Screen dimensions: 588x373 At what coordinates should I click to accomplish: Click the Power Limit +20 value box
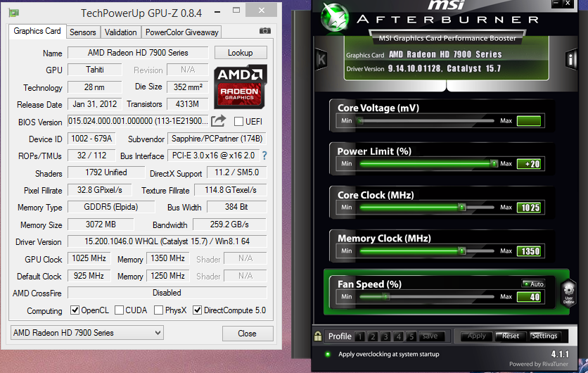(x=528, y=164)
